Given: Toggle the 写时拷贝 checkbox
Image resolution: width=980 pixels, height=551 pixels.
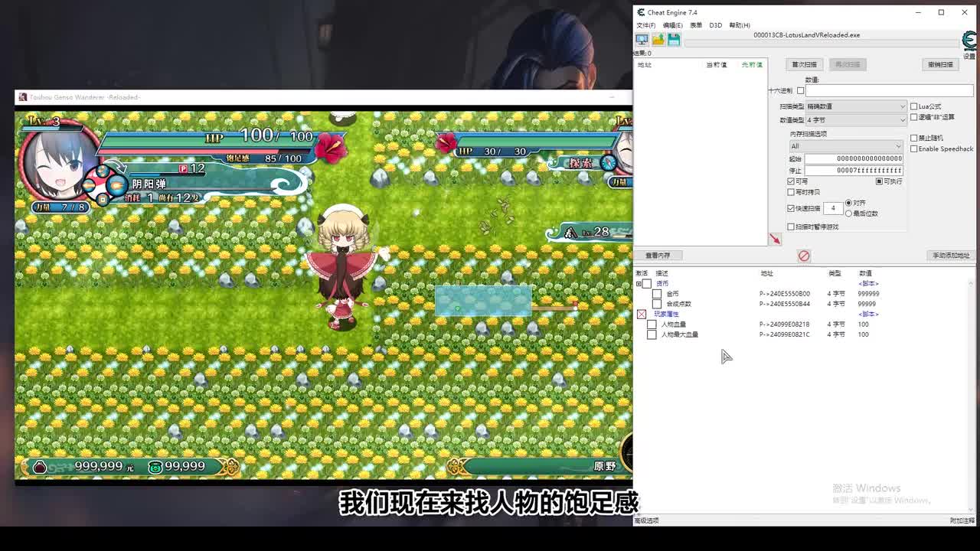Looking at the screenshot, I should (791, 192).
